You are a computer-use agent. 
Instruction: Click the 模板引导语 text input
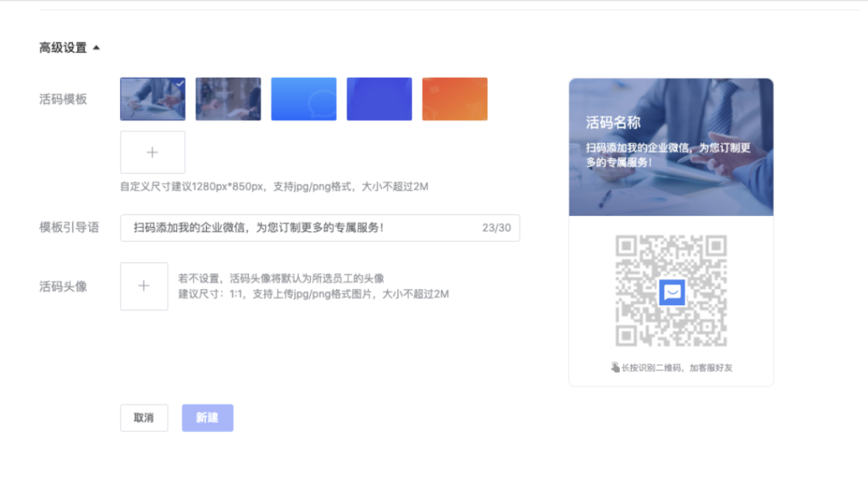tap(320, 228)
